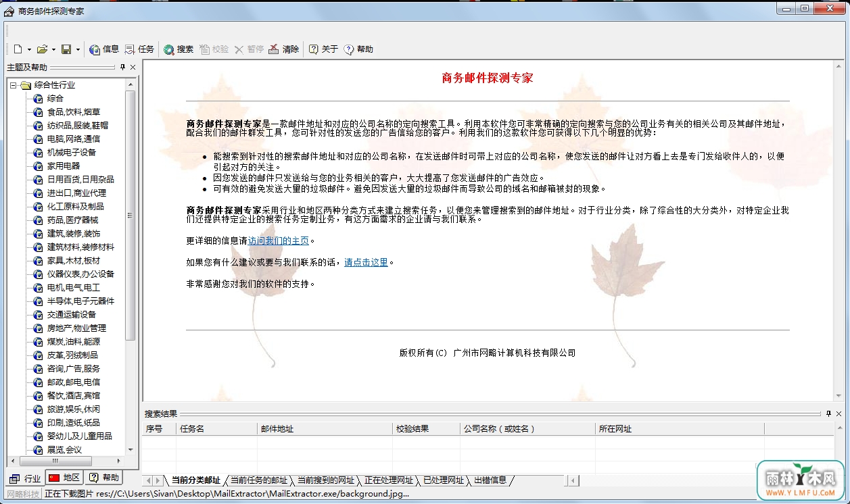
Task: Select 餐饮,酒店,宾馆 category
Action: click(74, 395)
